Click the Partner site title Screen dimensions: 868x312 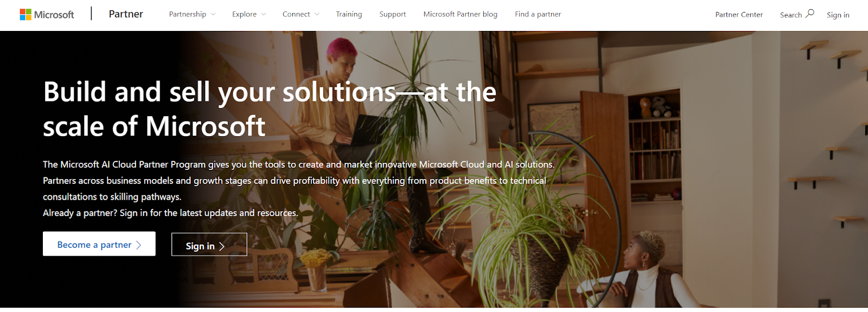click(x=126, y=14)
